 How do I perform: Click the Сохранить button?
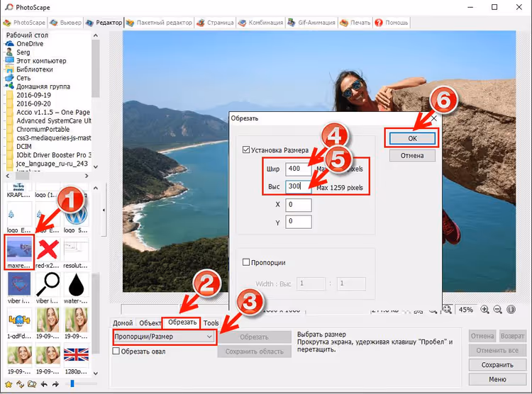point(497,365)
